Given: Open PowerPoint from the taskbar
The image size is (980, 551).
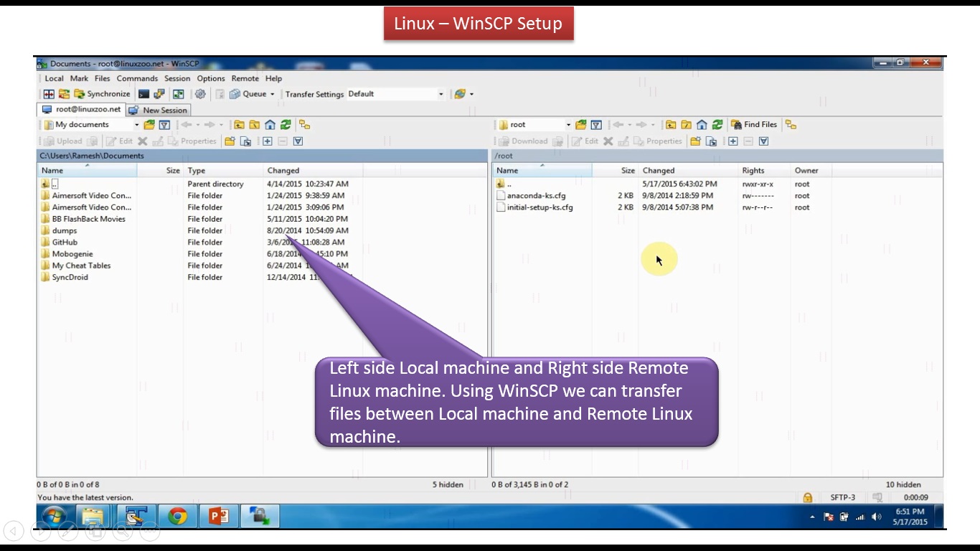Looking at the screenshot, I should (218, 516).
